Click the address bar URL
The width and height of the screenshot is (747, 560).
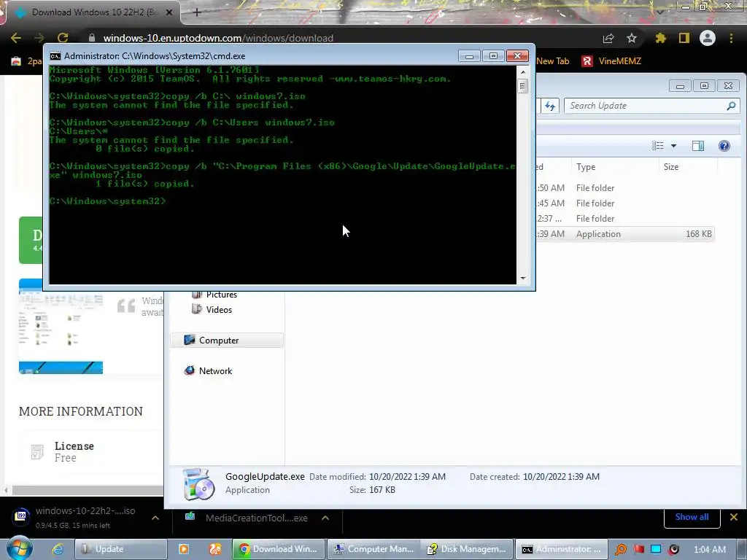[x=218, y=38]
